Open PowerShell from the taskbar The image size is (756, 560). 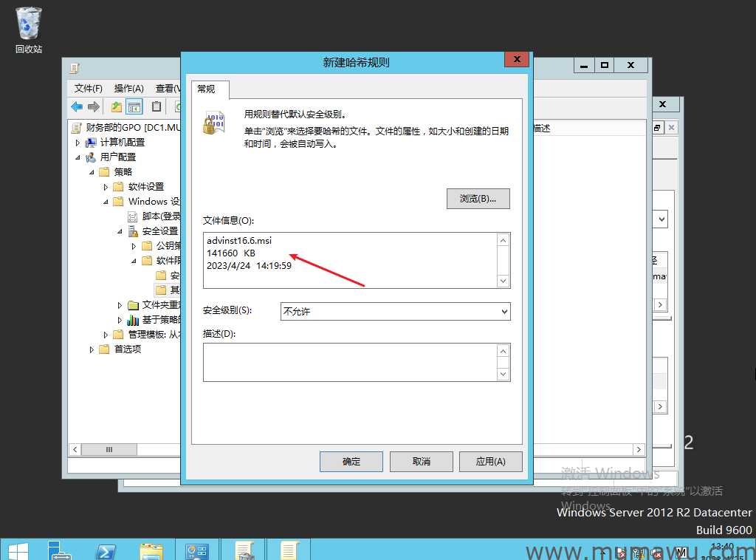coord(105,550)
